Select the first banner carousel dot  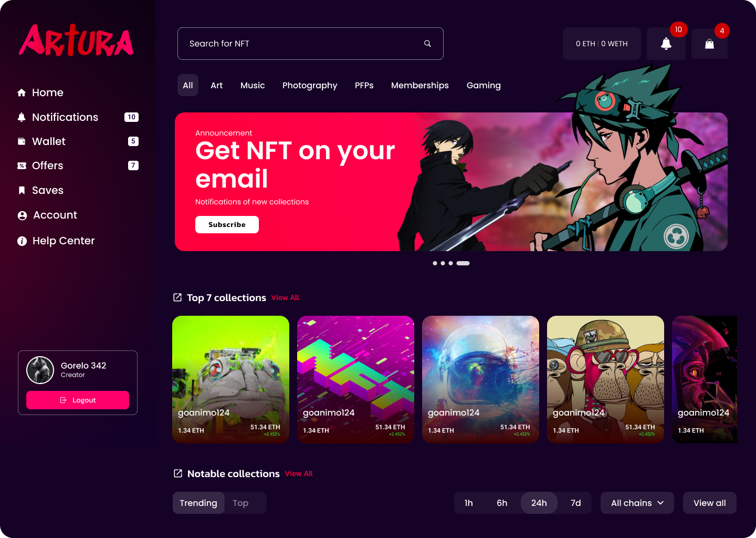[x=435, y=263]
